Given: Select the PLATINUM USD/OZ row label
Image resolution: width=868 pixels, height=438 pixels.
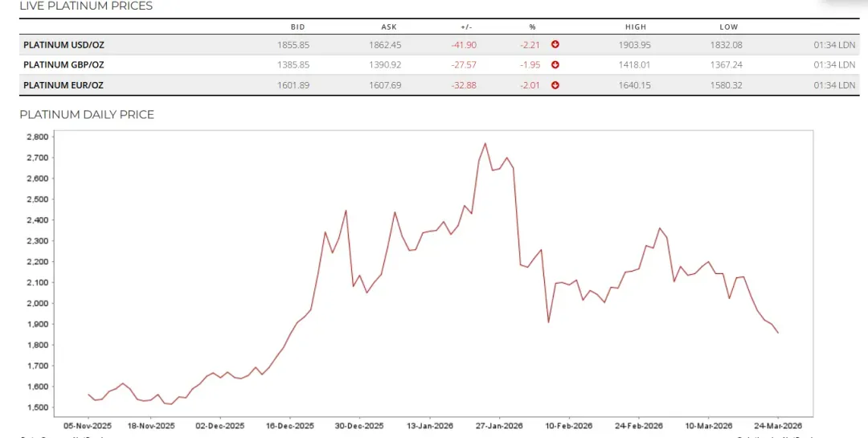Looking at the screenshot, I should tap(63, 45).
